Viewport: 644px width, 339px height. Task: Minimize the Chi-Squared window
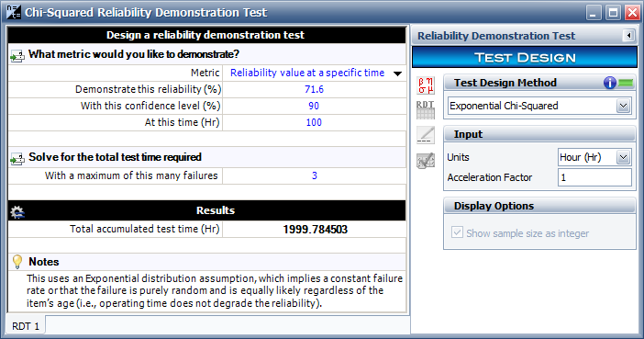coord(593,12)
